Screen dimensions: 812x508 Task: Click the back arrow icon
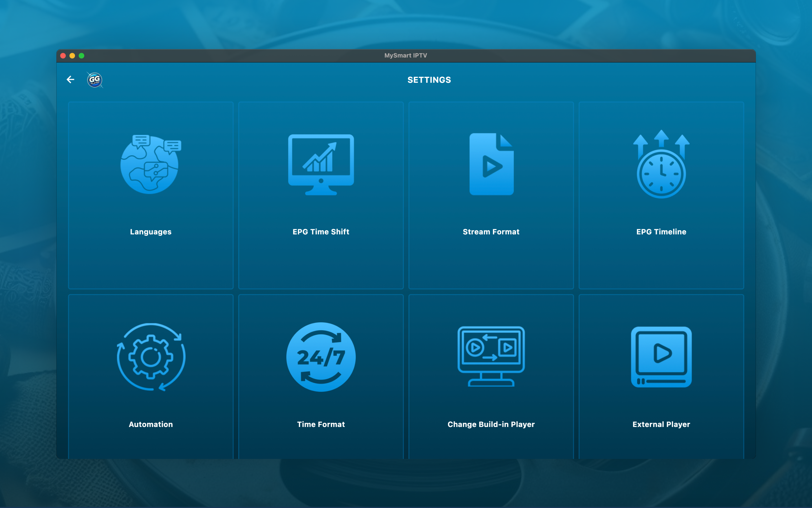pos(70,80)
